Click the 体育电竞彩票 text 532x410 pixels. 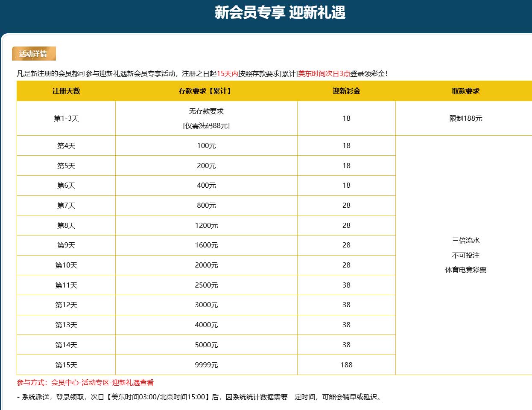[465, 270]
